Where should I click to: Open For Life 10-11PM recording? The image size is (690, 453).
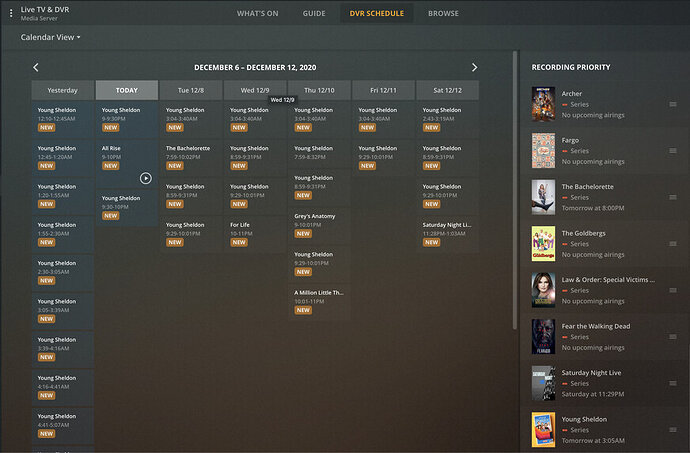coord(255,235)
